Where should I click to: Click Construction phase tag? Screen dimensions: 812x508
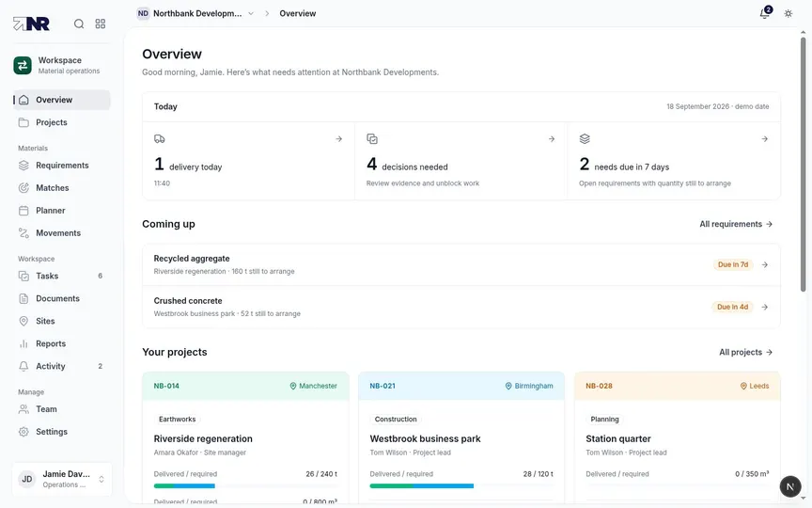pos(396,419)
